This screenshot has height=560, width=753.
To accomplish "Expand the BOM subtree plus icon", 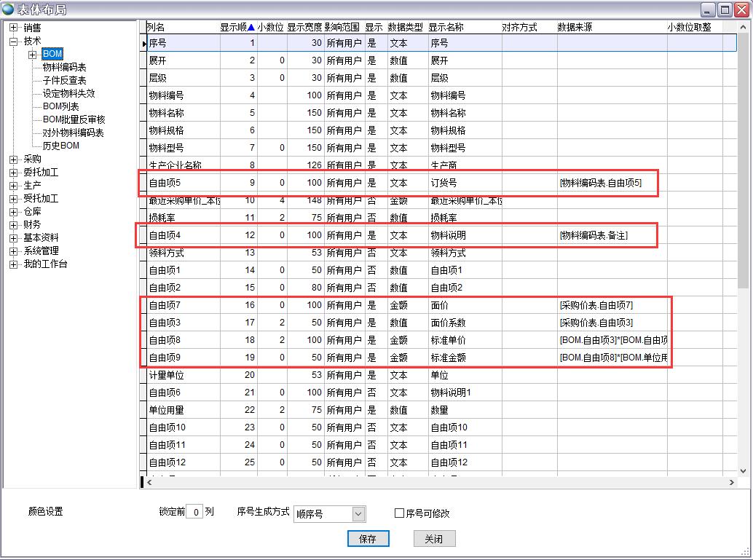I will point(33,55).
